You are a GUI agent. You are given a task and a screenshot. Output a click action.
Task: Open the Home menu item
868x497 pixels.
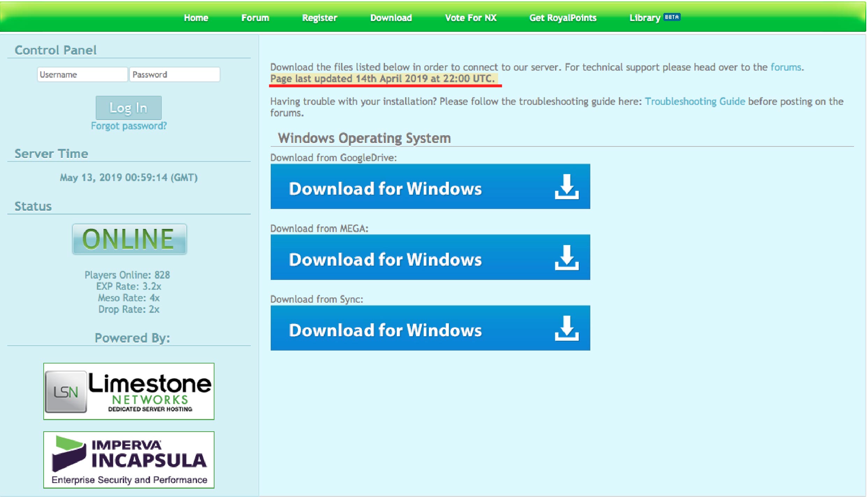click(x=196, y=18)
